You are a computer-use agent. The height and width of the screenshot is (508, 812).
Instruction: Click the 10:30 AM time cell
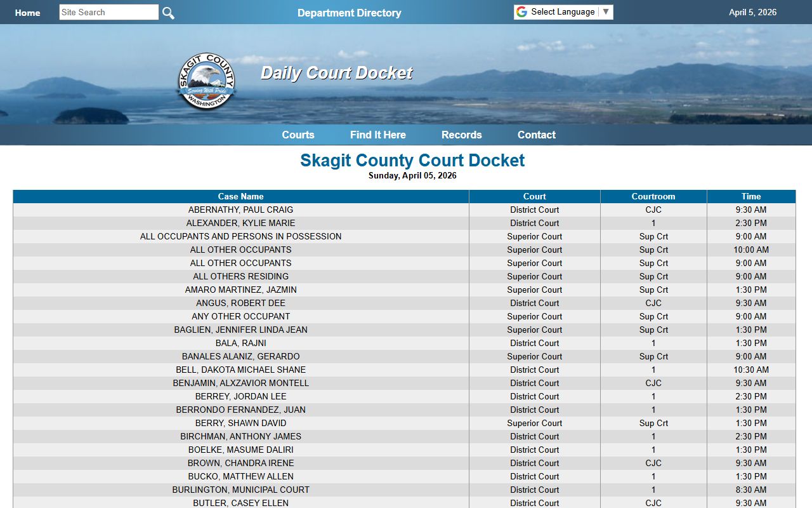[751, 370]
